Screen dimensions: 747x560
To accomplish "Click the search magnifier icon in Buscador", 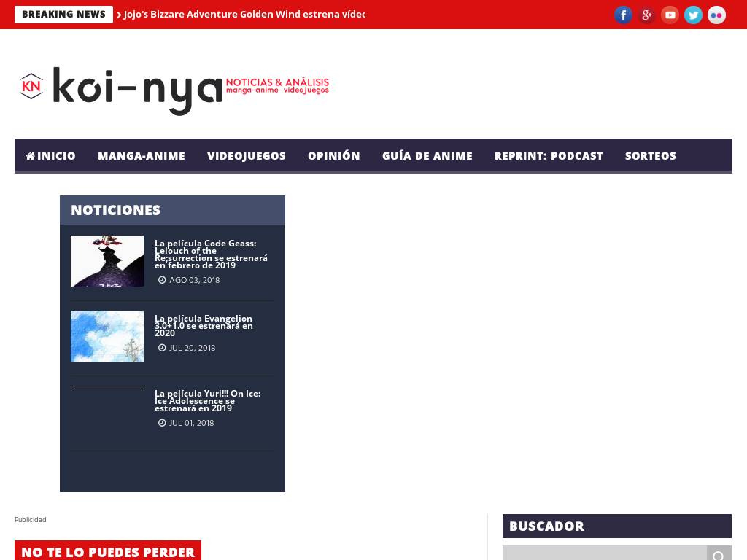I will [719, 554].
